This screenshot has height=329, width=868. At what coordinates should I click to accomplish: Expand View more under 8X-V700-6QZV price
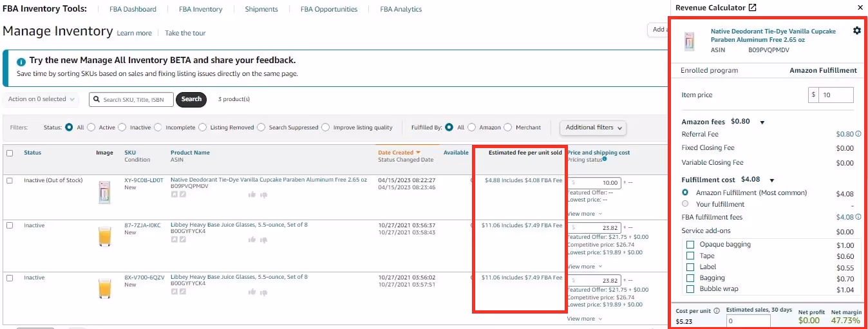pyautogui.click(x=585, y=319)
